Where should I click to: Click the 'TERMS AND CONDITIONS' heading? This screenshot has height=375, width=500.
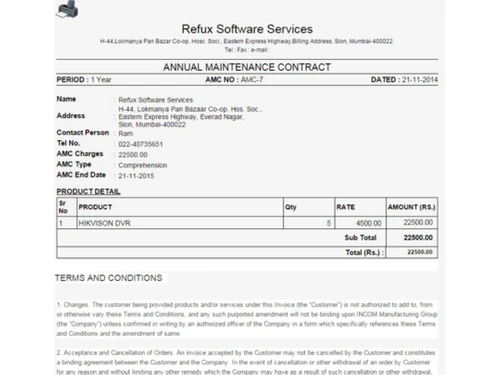[x=109, y=278]
